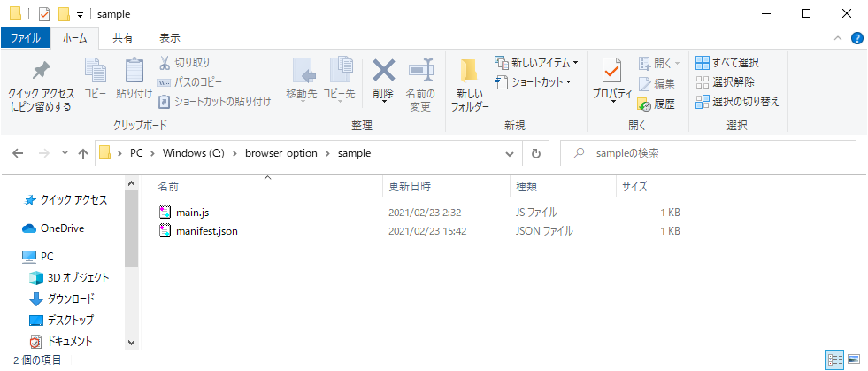Image resolution: width=868 pixels, height=371 pixels.
Task: Open New item (新しいアイテム) dropdown
Action: pos(536,63)
